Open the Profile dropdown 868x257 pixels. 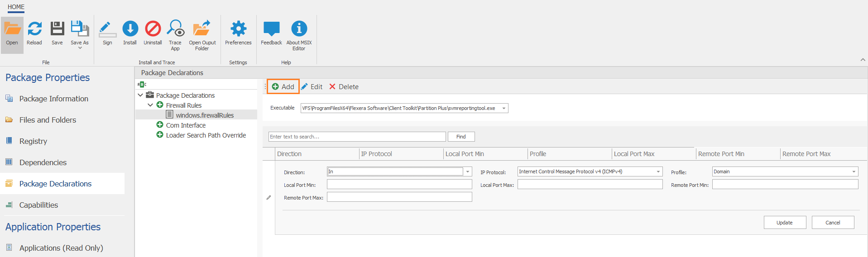coord(854,171)
